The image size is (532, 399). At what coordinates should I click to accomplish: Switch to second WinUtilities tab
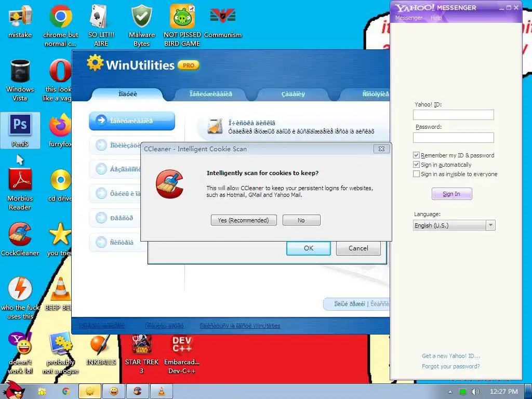click(210, 94)
